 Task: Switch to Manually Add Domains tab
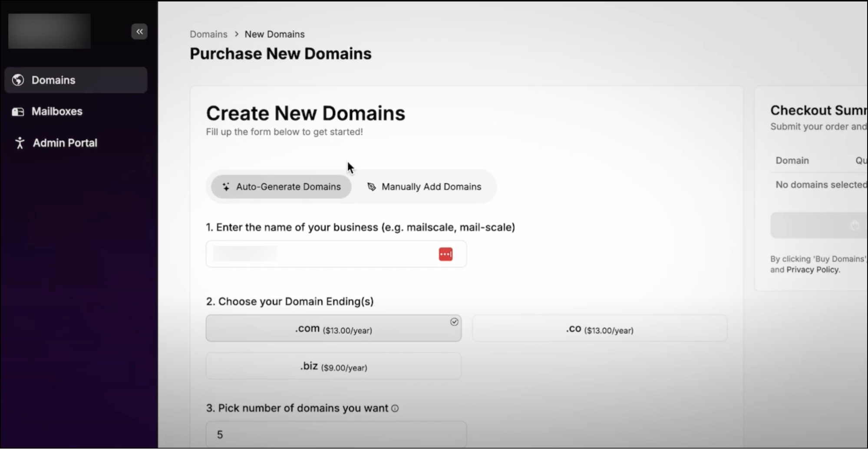pyautogui.click(x=424, y=187)
